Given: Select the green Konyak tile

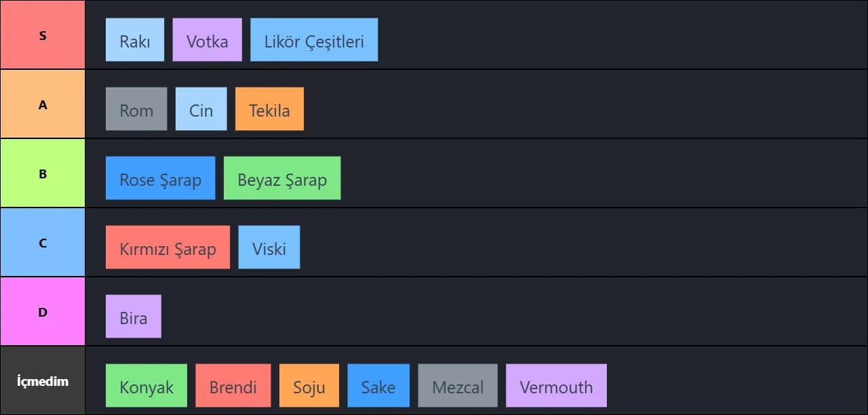Looking at the screenshot, I should click(x=146, y=386).
